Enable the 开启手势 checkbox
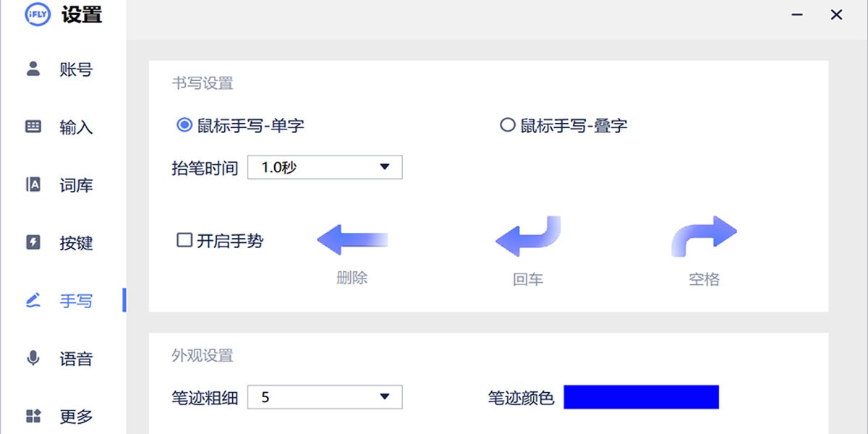Image resolution: width=868 pixels, height=434 pixels. coord(184,240)
